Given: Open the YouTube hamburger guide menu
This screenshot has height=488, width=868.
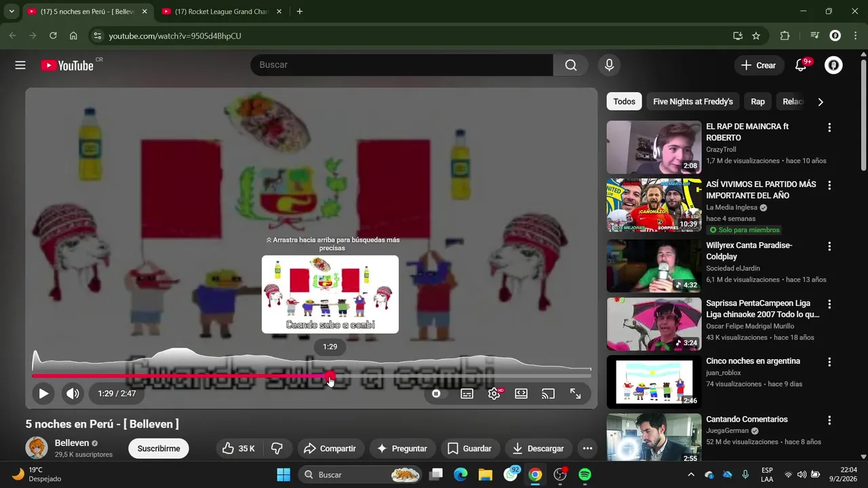Looking at the screenshot, I should (x=20, y=65).
